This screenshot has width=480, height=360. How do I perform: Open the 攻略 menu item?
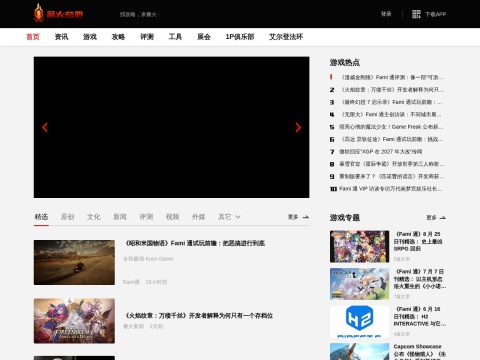click(118, 37)
